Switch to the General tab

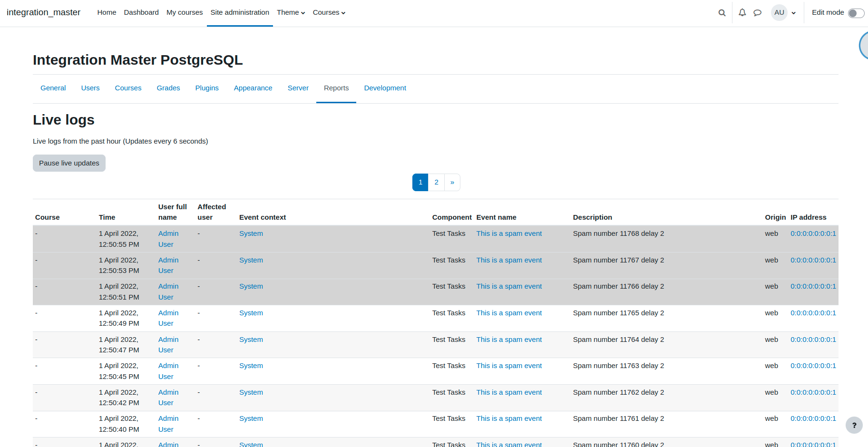[x=53, y=88]
